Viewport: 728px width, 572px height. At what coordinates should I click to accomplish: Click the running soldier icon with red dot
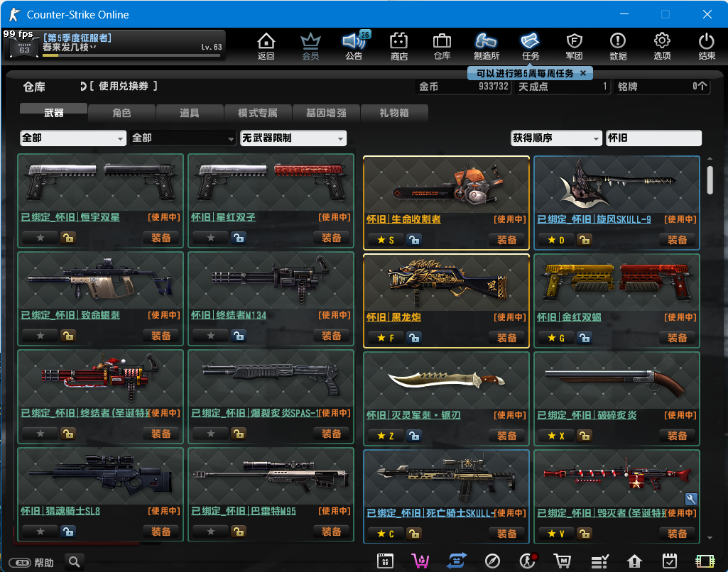(528, 561)
